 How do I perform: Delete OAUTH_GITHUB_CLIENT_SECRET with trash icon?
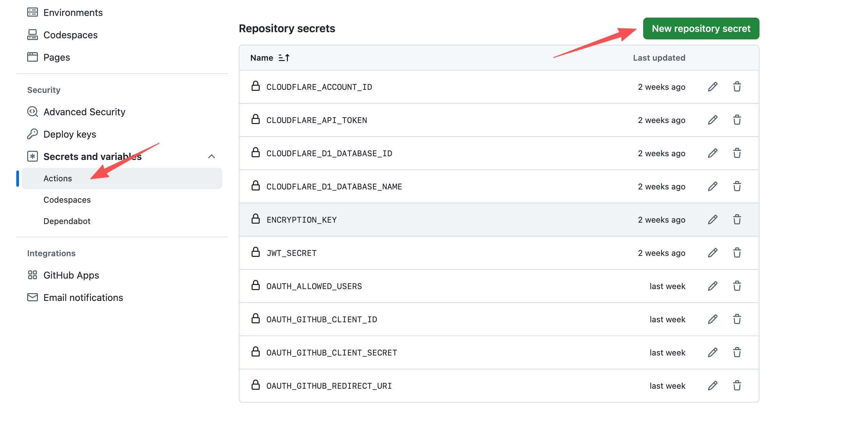(737, 352)
